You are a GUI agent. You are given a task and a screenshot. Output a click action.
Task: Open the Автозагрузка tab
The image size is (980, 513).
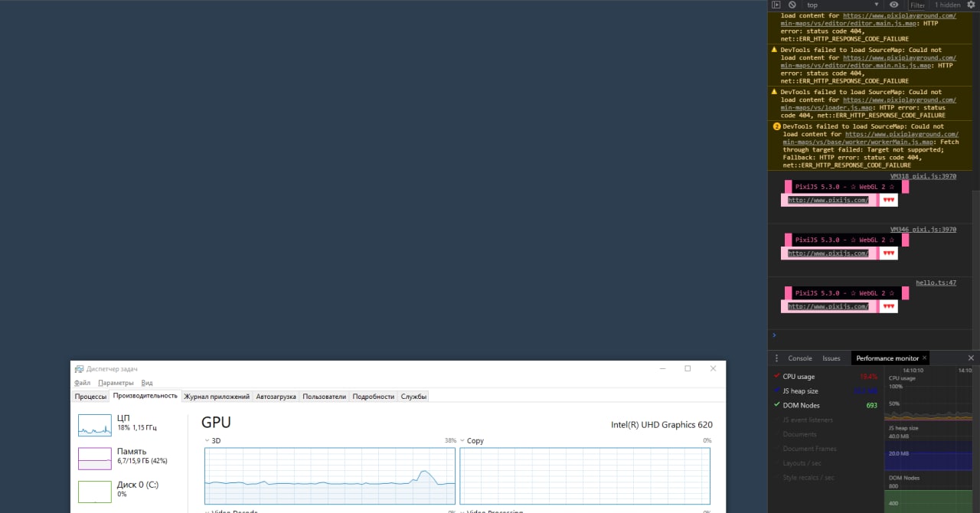[276, 397]
